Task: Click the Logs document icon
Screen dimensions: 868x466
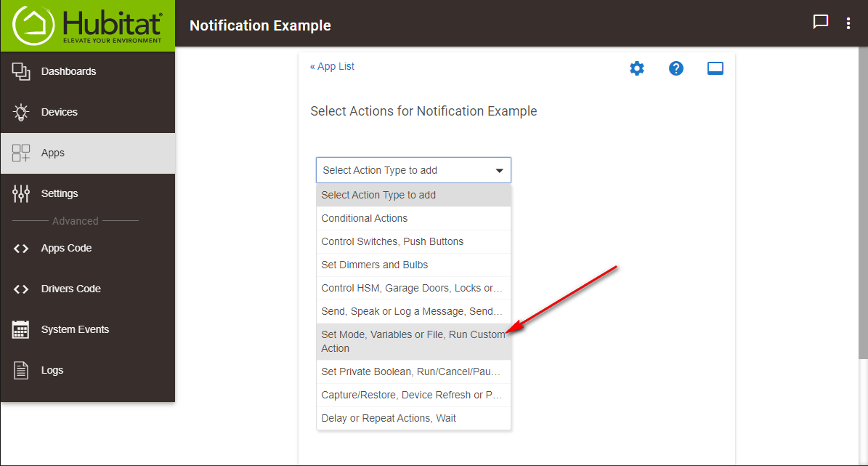Action: 21,370
